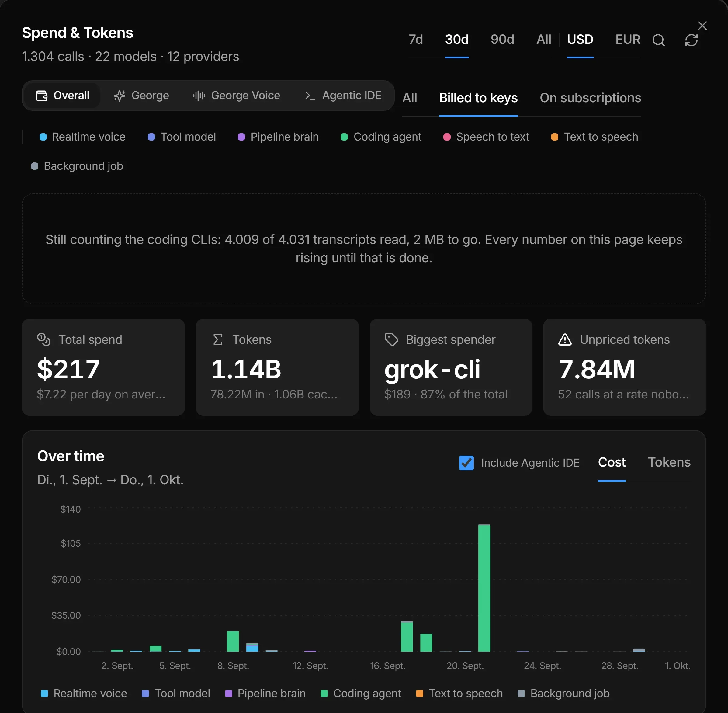Show All billing types
This screenshot has height=713, width=728.
pos(410,98)
